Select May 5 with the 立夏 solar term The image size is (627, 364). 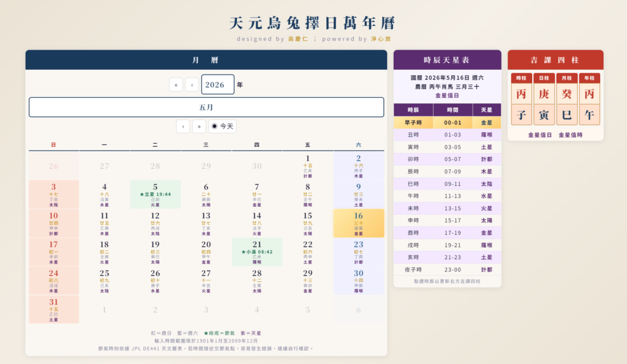(x=155, y=195)
